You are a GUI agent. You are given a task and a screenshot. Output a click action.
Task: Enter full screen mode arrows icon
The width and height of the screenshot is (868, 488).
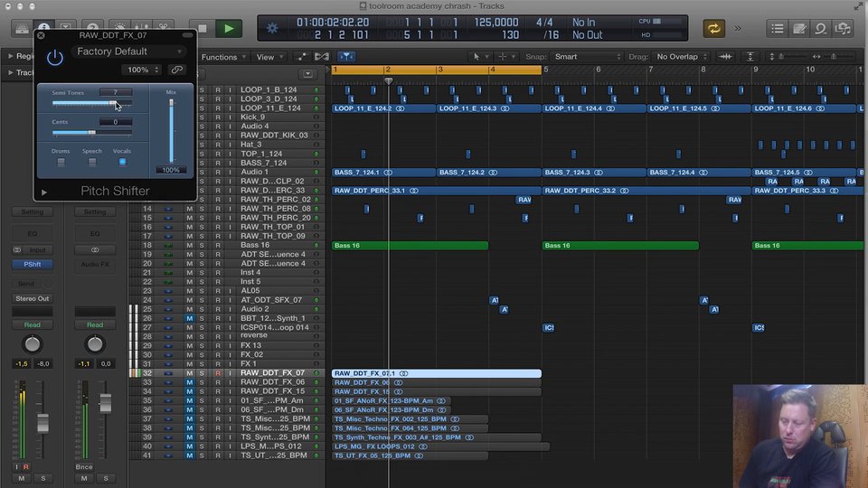tap(858, 6)
